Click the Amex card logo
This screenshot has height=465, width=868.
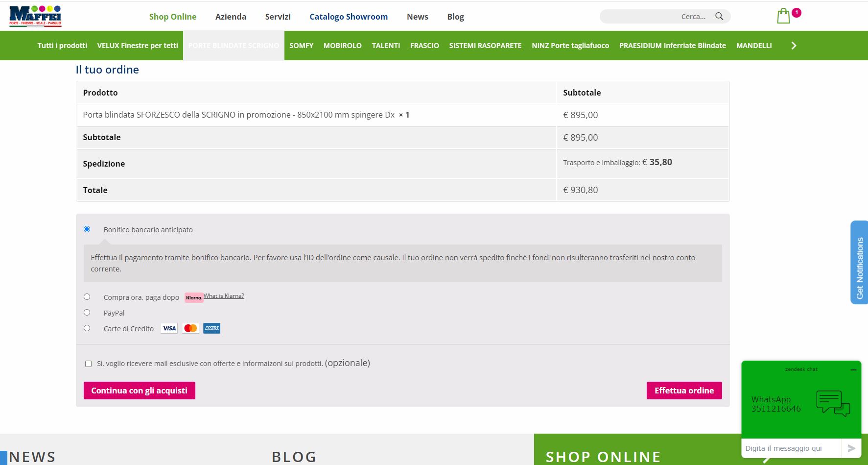[212, 328]
